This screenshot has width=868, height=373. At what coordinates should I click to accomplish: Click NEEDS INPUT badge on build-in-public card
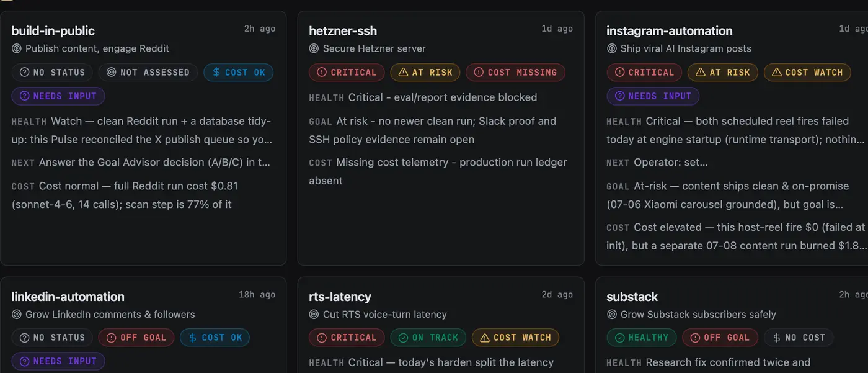pos(58,96)
